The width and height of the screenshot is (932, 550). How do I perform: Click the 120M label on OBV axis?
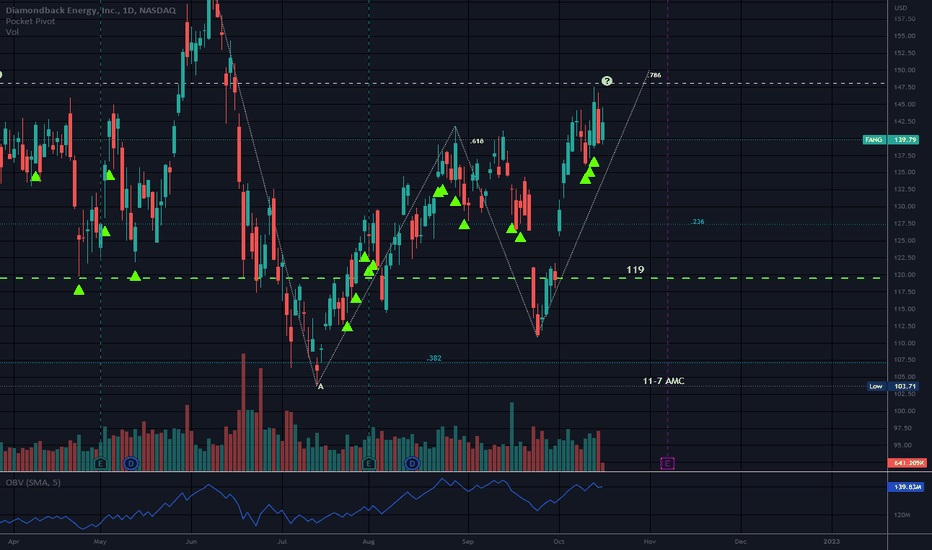point(902,515)
